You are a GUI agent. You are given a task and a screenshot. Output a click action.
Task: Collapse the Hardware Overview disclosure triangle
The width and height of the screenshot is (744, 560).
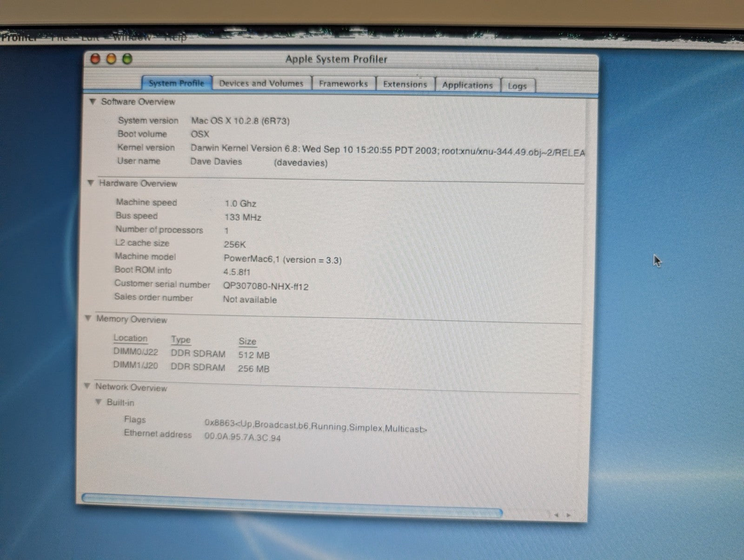[91, 183]
